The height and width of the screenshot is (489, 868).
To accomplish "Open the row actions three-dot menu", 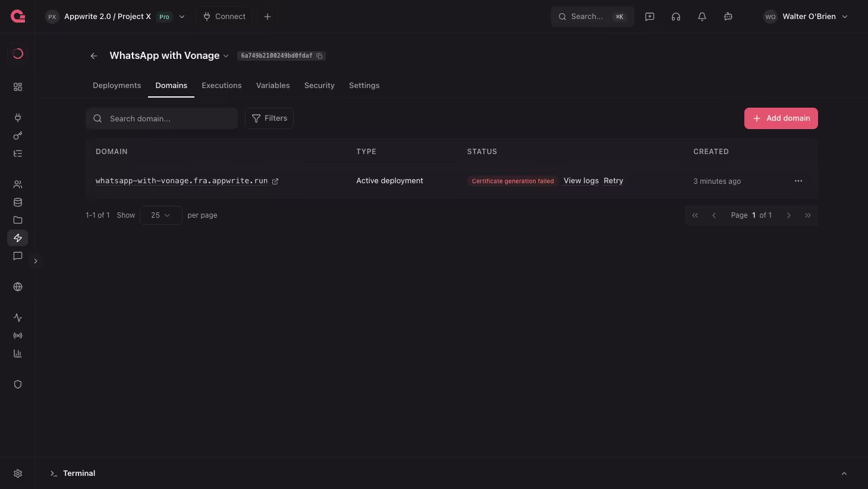I will tap(798, 181).
